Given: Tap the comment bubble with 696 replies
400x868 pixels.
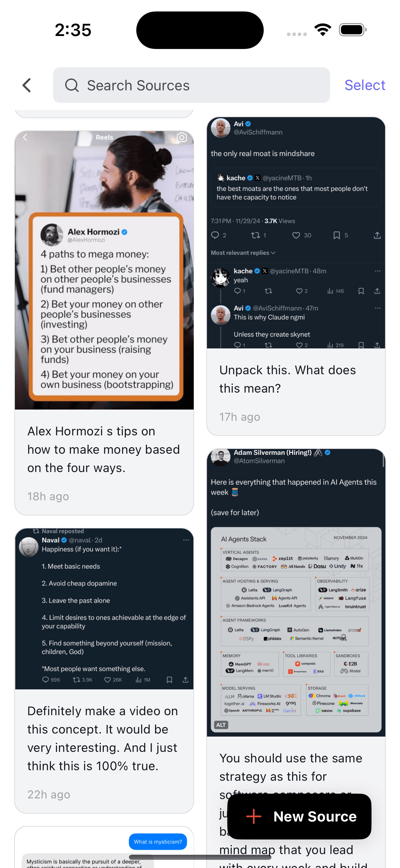Looking at the screenshot, I should click(x=45, y=680).
